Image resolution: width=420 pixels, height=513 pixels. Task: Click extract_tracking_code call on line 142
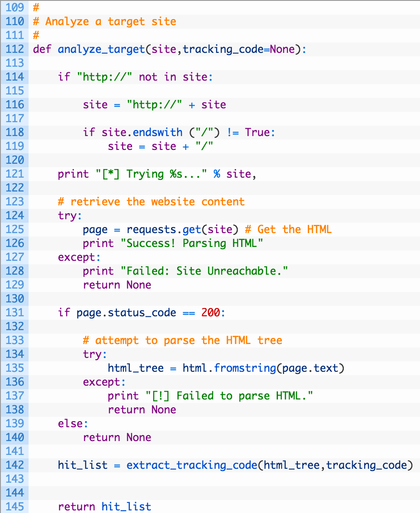point(270,465)
